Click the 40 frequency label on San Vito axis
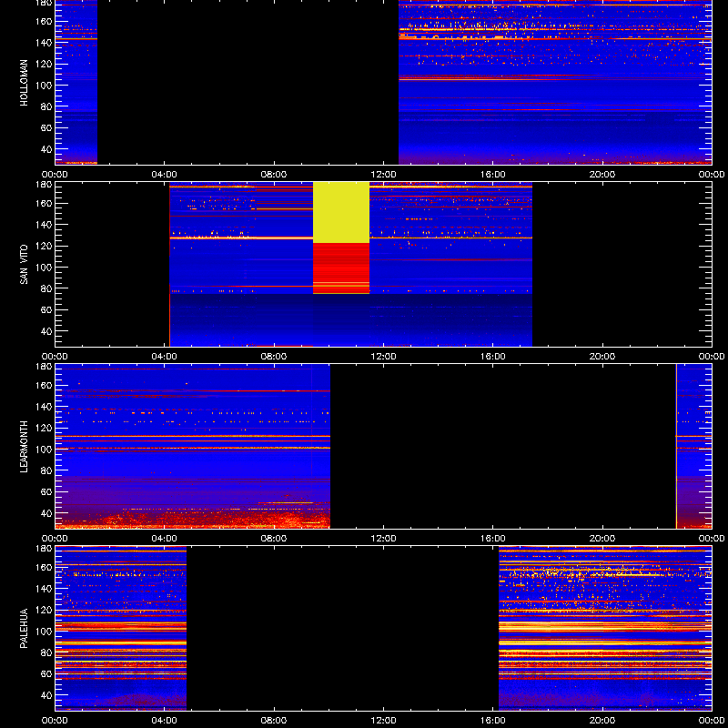Image resolution: width=728 pixels, height=728 pixels. pos(46,331)
